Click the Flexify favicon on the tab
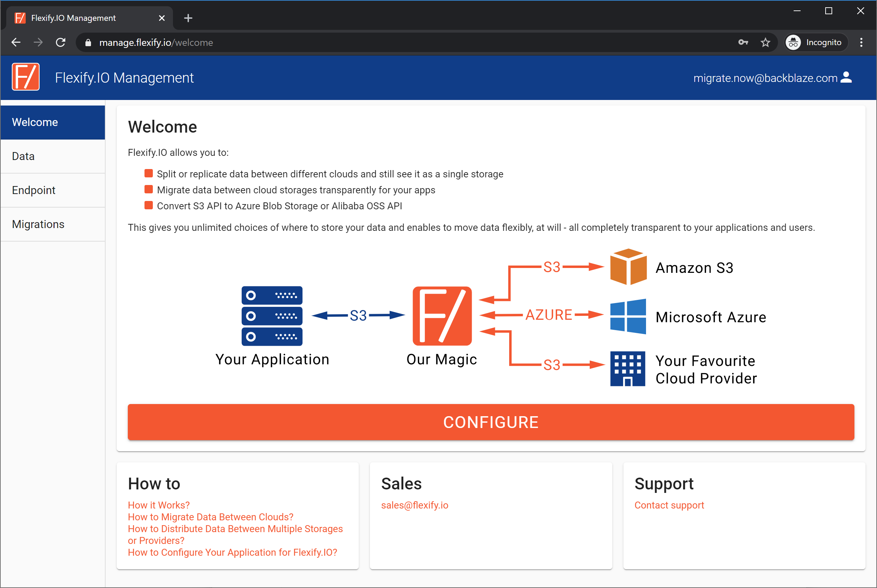 (x=20, y=18)
